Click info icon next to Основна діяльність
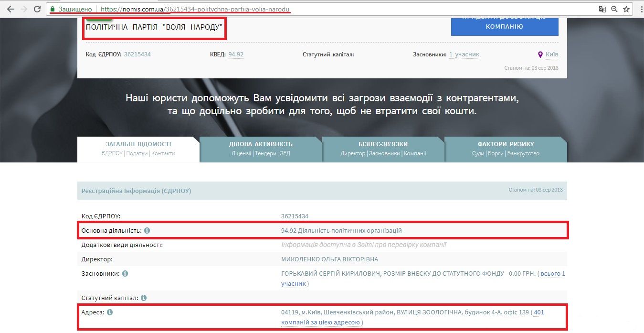The image size is (644, 333). pos(147,231)
